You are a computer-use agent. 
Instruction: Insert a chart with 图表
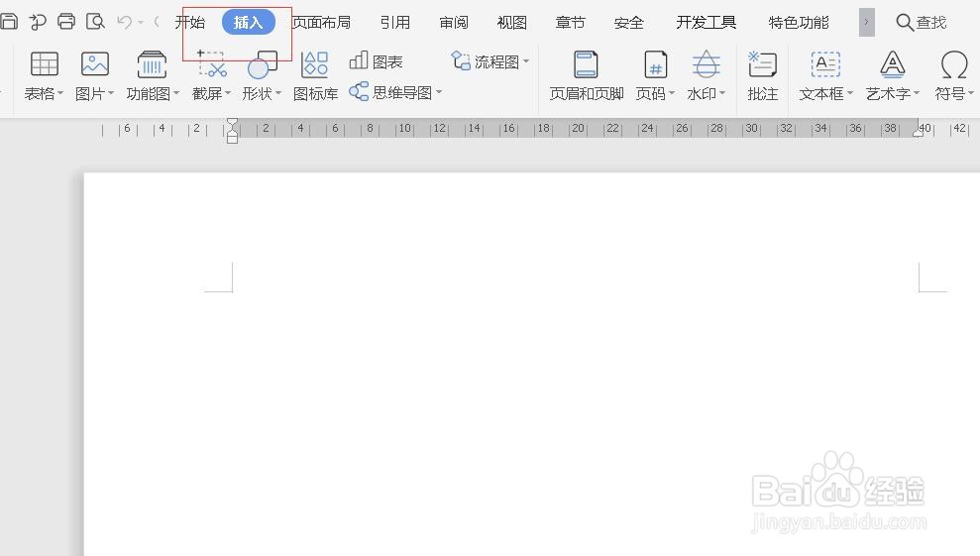376,61
